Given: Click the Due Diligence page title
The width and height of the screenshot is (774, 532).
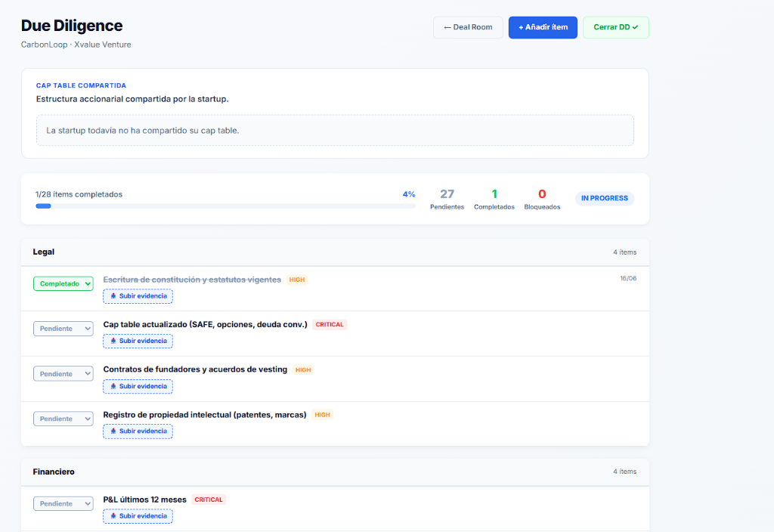Looking at the screenshot, I should (x=72, y=26).
